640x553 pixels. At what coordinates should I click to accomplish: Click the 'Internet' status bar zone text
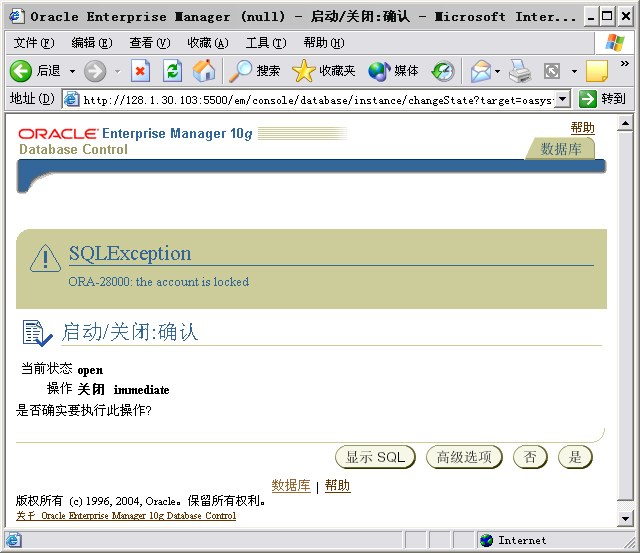point(522,540)
